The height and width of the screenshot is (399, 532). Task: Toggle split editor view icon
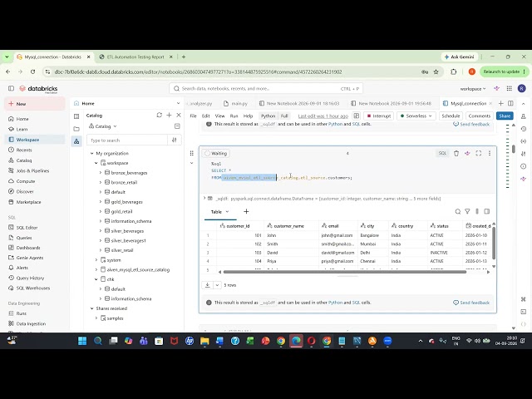pos(510,103)
